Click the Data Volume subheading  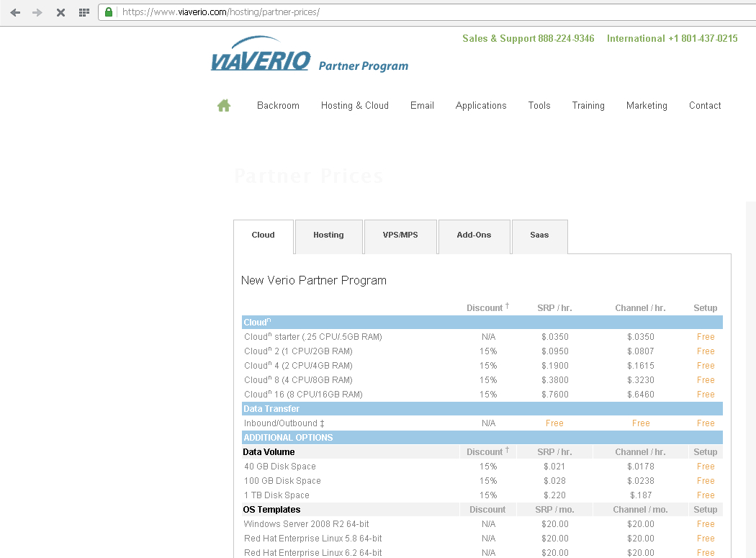coord(269,452)
